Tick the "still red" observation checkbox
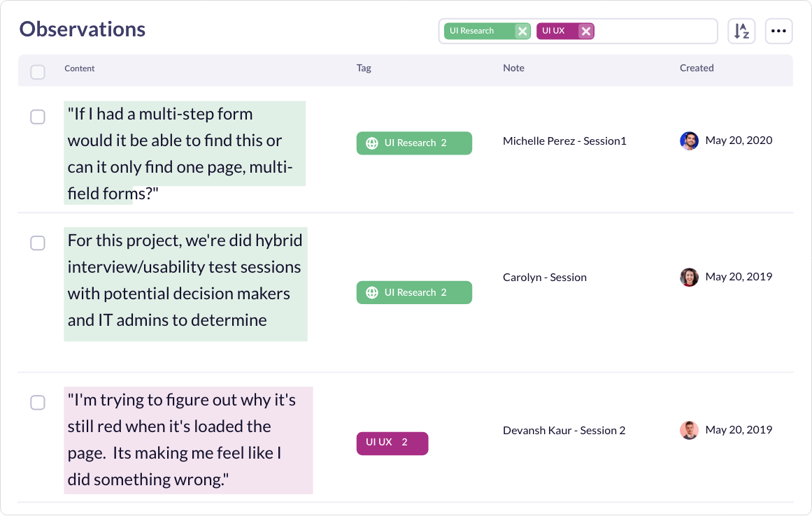 pos(38,402)
